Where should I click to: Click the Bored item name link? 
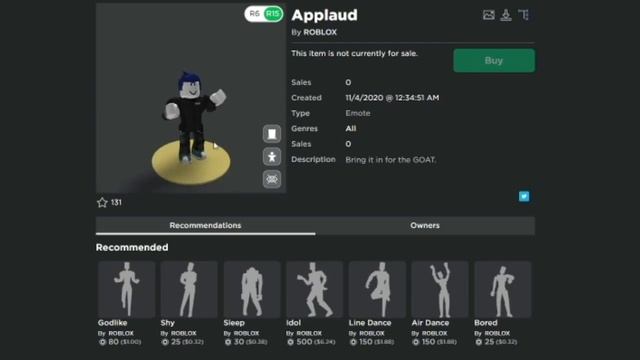486,323
